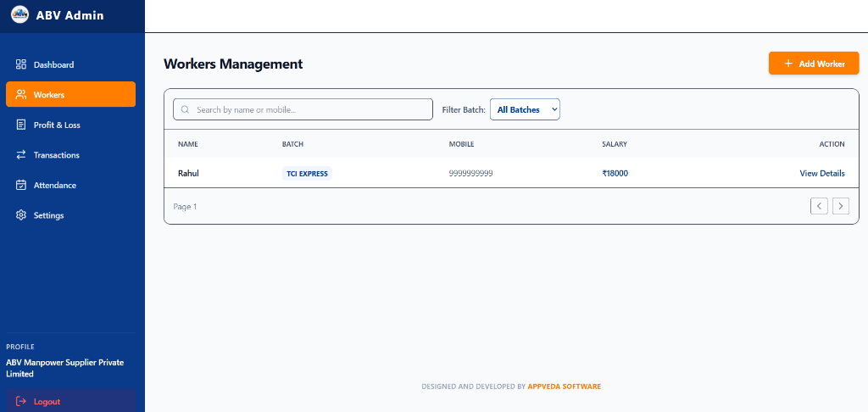Click the plus icon on Add Worker
This screenshot has height=412, width=868.
coord(789,64)
